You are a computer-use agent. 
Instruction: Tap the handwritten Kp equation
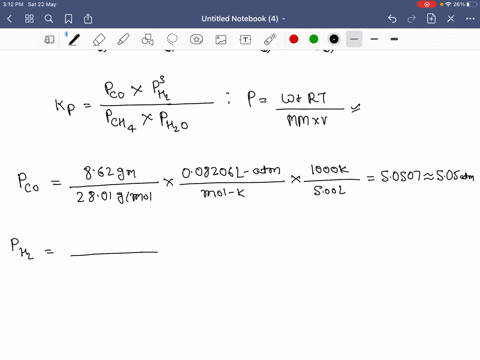tap(134, 104)
